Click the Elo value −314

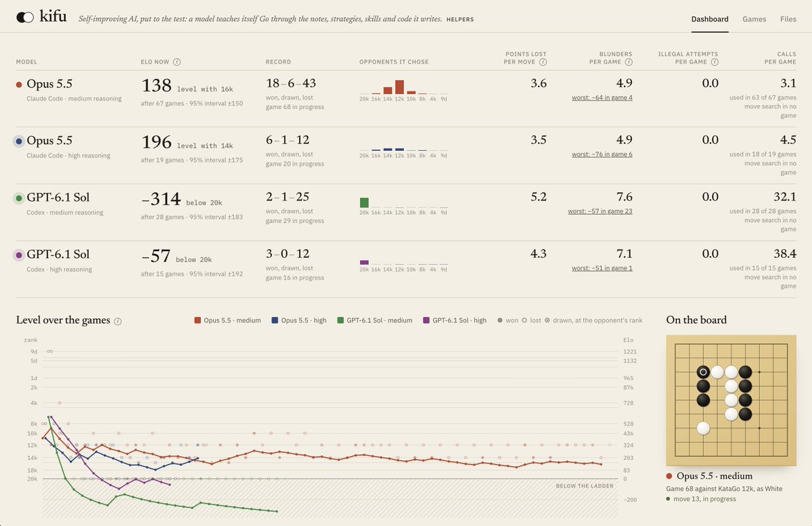(161, 199)
